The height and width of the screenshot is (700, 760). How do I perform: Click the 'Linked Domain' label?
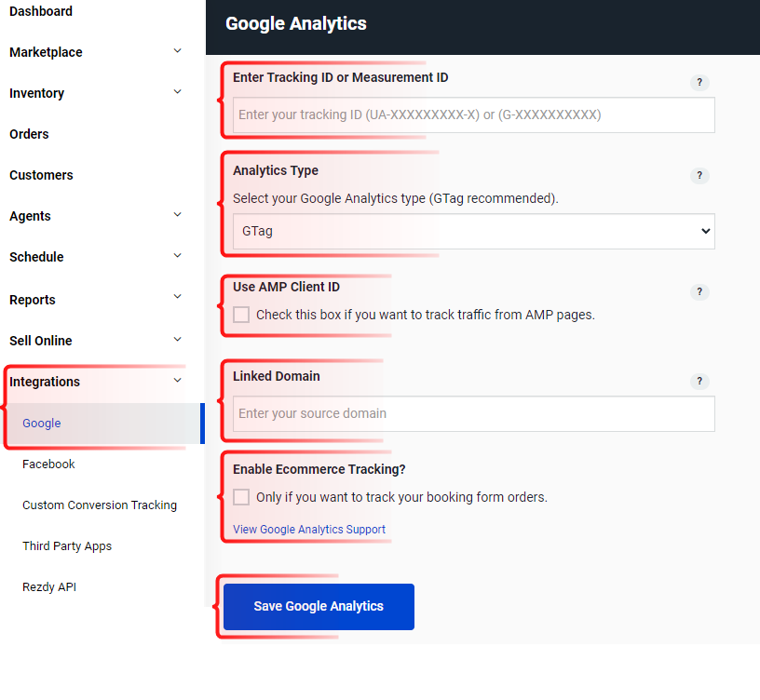pos(277,376)
